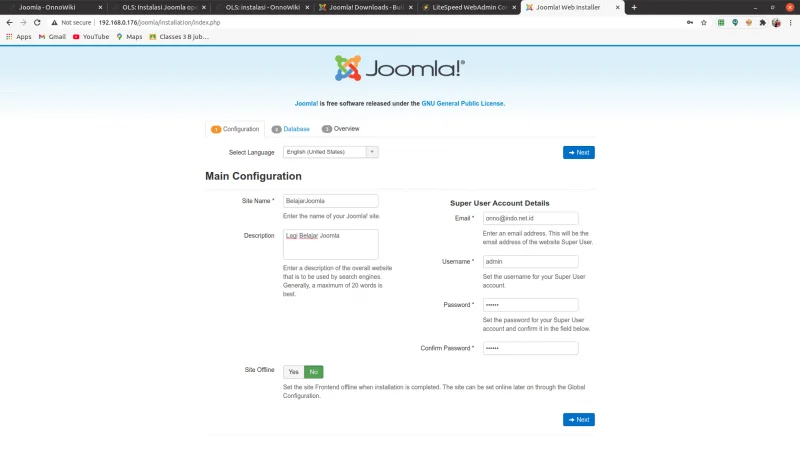Close the Joomla! Web Installer tab

tap(617, 7)
